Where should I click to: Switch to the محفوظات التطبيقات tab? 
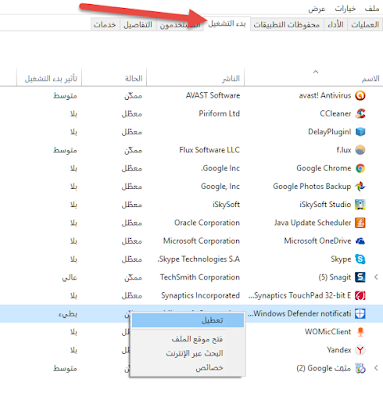(x=287, y=25)
